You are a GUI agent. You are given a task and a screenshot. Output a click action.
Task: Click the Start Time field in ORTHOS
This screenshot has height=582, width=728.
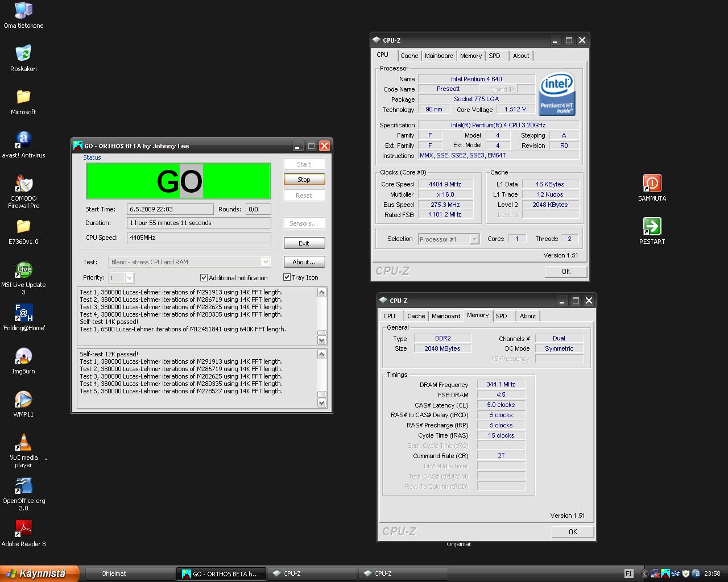click(170, 209)
